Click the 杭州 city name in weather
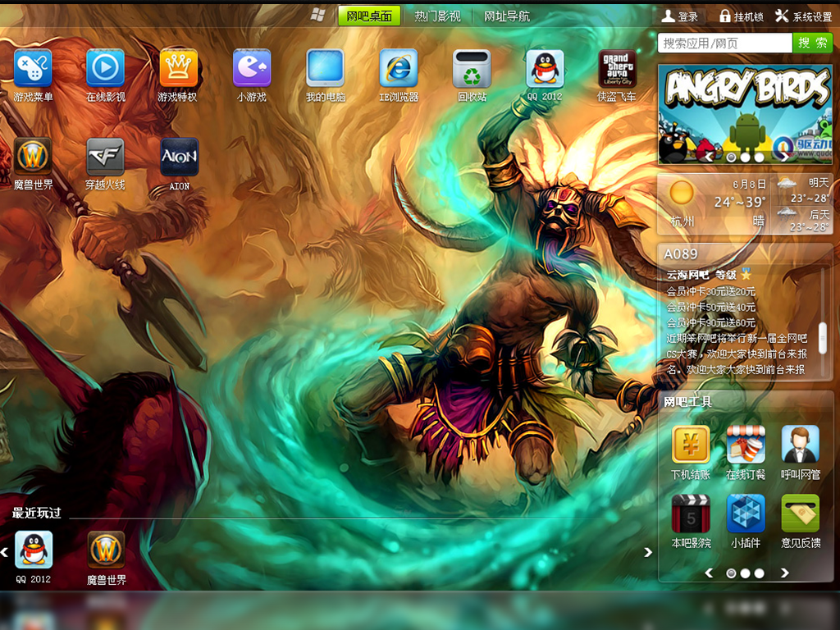Screen dimensions: 840x630 (682, 221)
